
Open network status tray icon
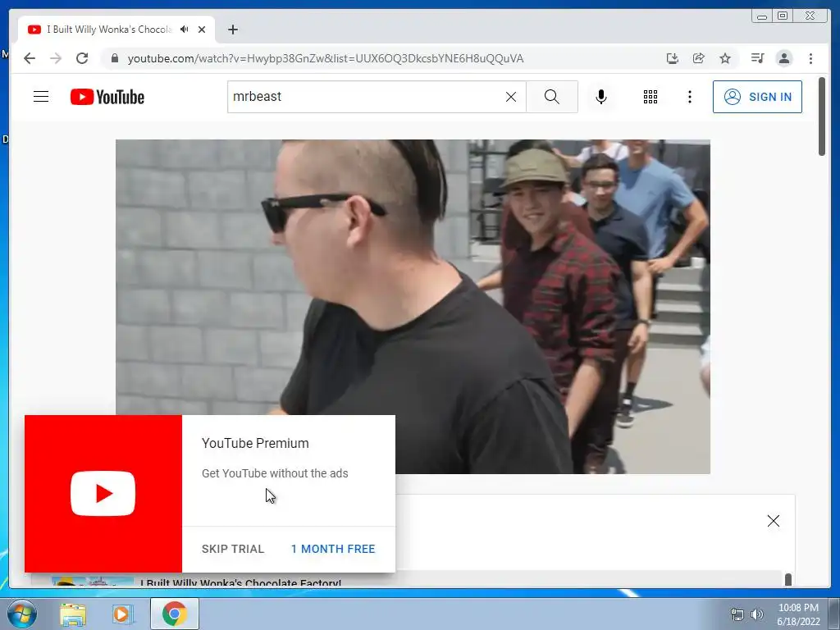point(737,614)
